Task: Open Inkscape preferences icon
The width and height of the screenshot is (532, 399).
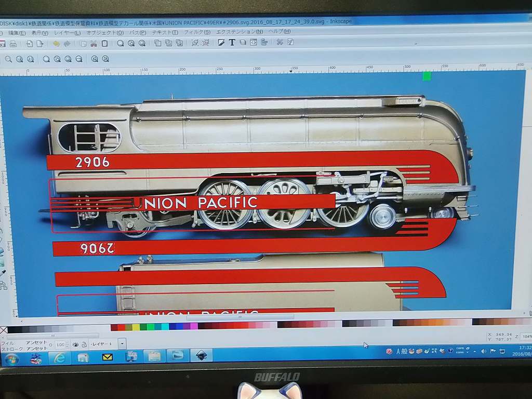Action: point(280,42)
